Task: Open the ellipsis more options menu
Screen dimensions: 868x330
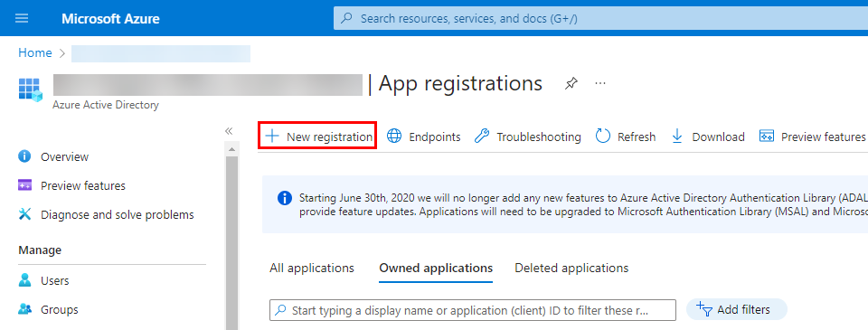Action: [600, 83]
